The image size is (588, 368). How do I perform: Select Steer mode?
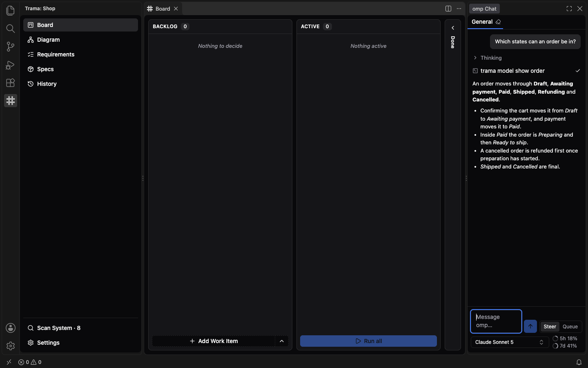click(x=550, y=327)
